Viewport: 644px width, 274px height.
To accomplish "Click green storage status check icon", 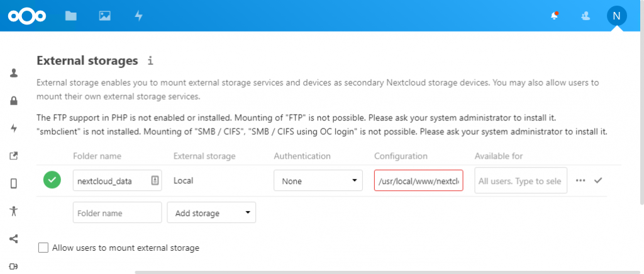I will tap(52, 180).
